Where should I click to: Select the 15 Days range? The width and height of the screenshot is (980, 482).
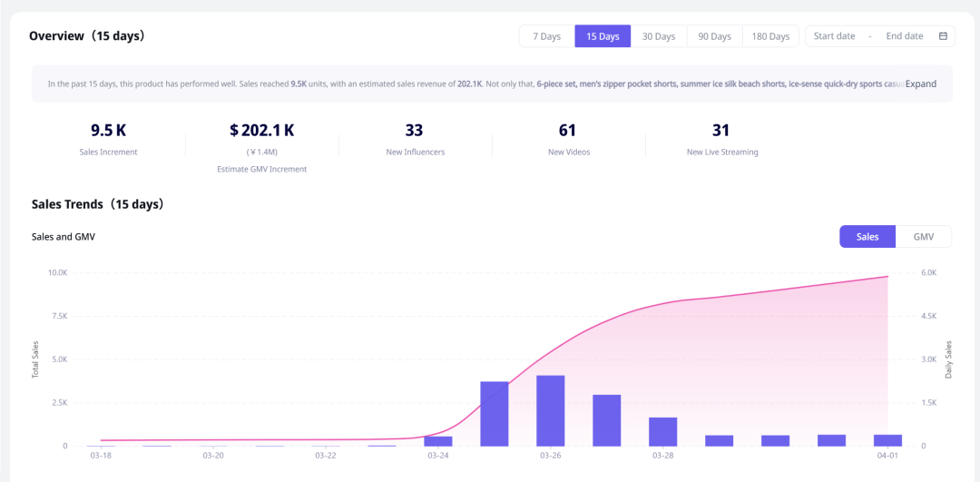pos(603,36)
